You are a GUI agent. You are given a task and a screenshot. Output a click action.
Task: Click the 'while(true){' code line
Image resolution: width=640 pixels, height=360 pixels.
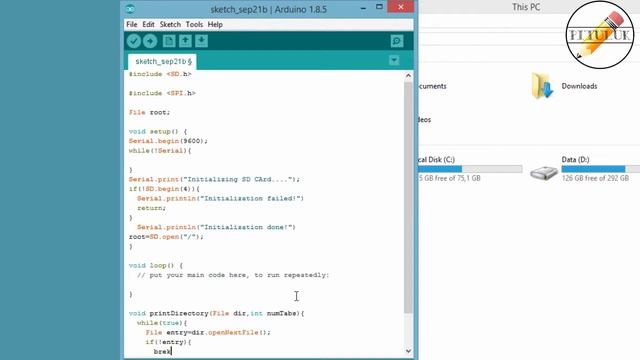coord(162,323)
